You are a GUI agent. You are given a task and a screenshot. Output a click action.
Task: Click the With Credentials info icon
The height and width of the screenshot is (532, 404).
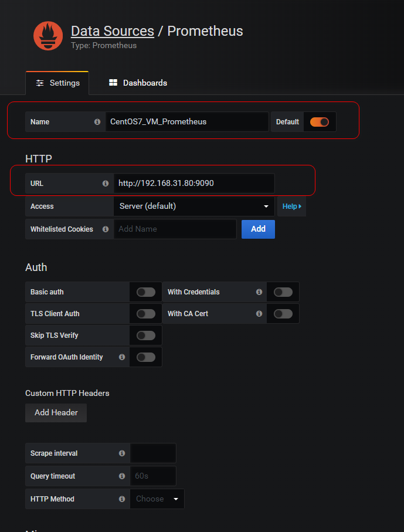point(259,292)
